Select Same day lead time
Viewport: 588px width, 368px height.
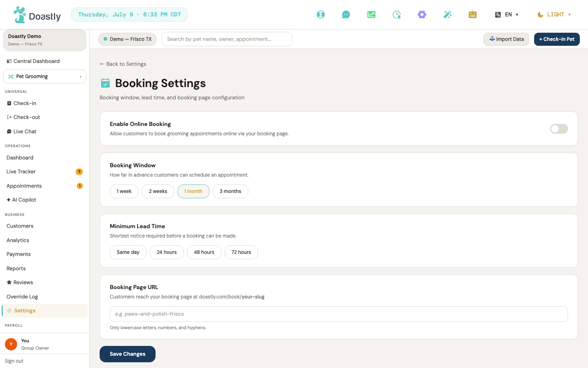128,252
